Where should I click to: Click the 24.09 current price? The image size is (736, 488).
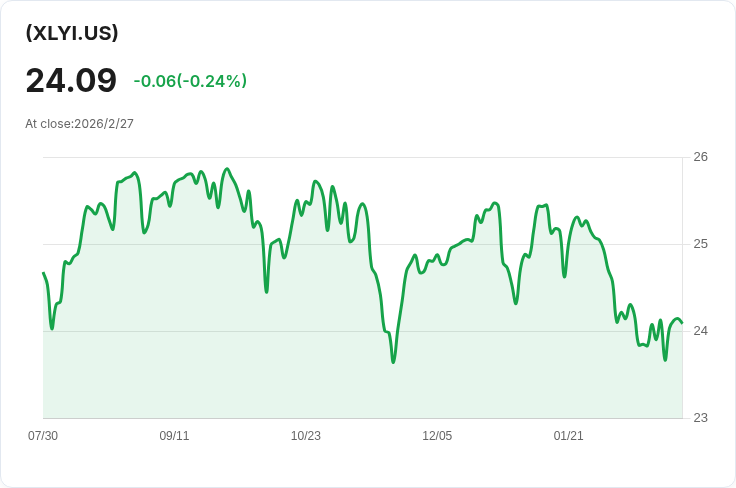(x=71, y=81)
